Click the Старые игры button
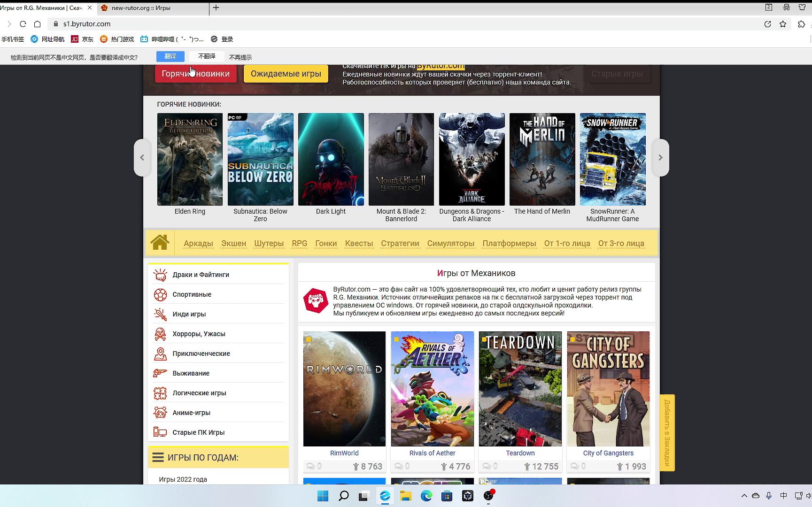 tap(617, 74)
